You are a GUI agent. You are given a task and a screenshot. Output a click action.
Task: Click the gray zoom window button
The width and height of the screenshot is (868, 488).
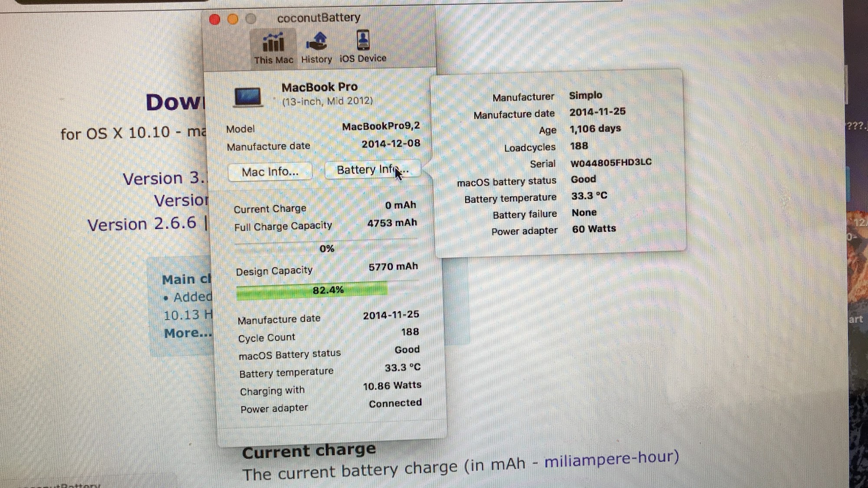tap(251, 19)
